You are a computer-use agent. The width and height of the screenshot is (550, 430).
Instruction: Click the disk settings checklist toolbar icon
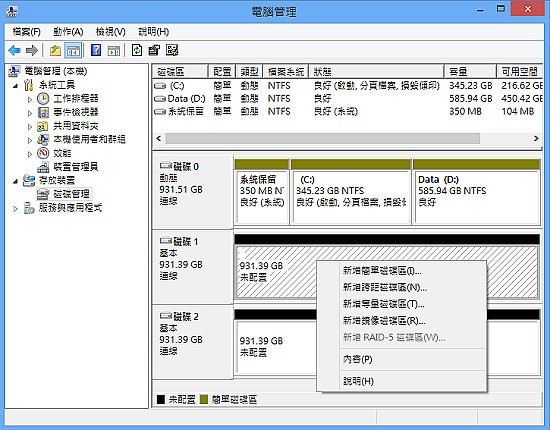click(x=172, y=51)
